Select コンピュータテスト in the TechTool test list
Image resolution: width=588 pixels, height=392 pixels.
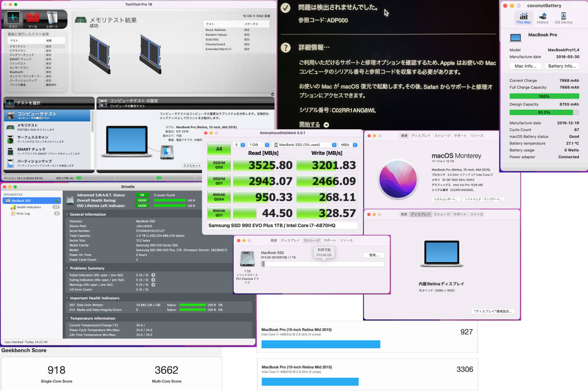48,116
